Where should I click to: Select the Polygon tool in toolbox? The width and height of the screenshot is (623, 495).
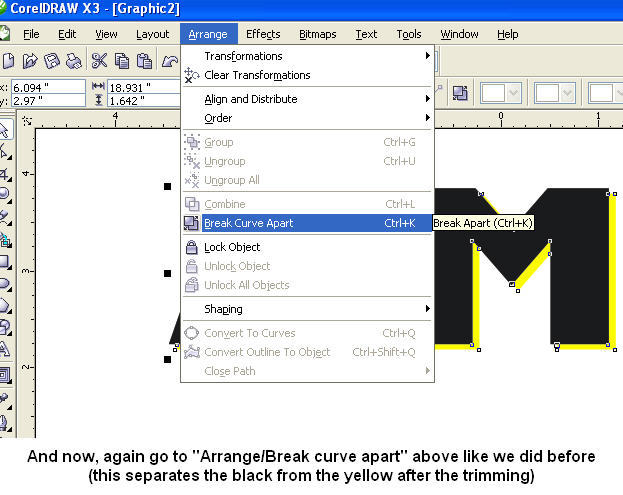[x=5, y=306]
